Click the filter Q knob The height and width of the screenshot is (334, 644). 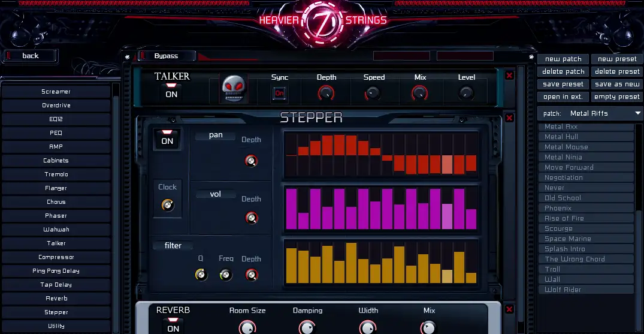[201, 275]
